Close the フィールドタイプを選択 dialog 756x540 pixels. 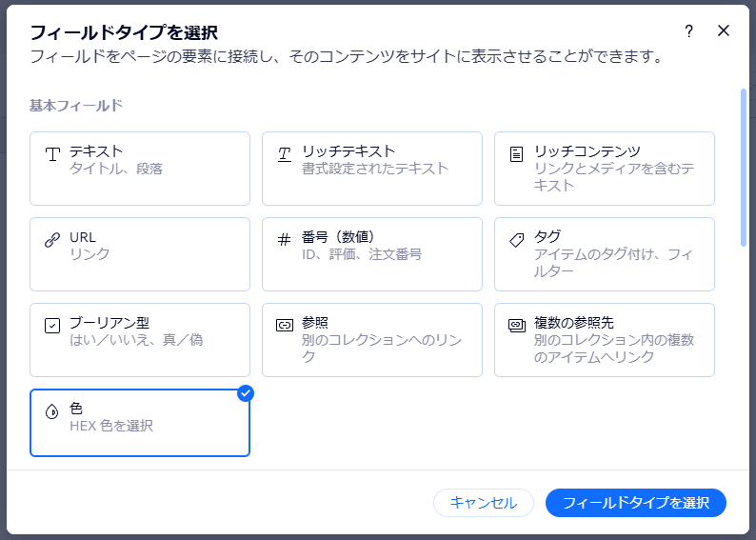[724, 30]
